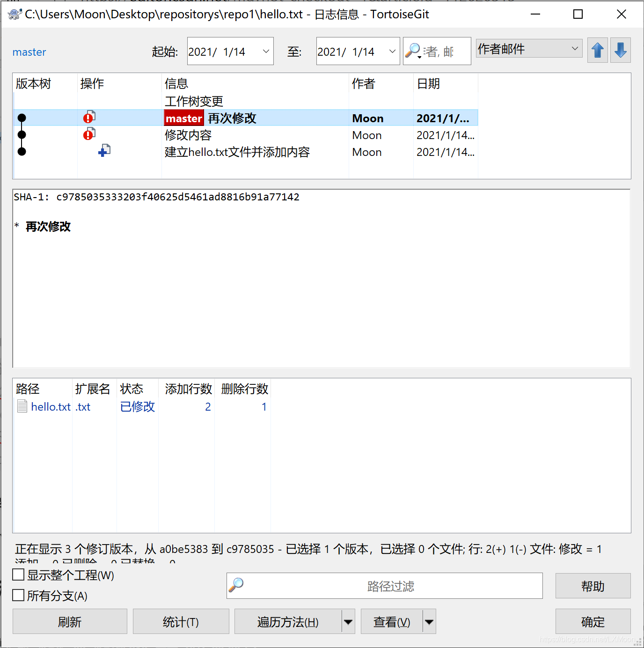Close the TortoiseGit log window
644x648 pixels.
click(622, 14)
